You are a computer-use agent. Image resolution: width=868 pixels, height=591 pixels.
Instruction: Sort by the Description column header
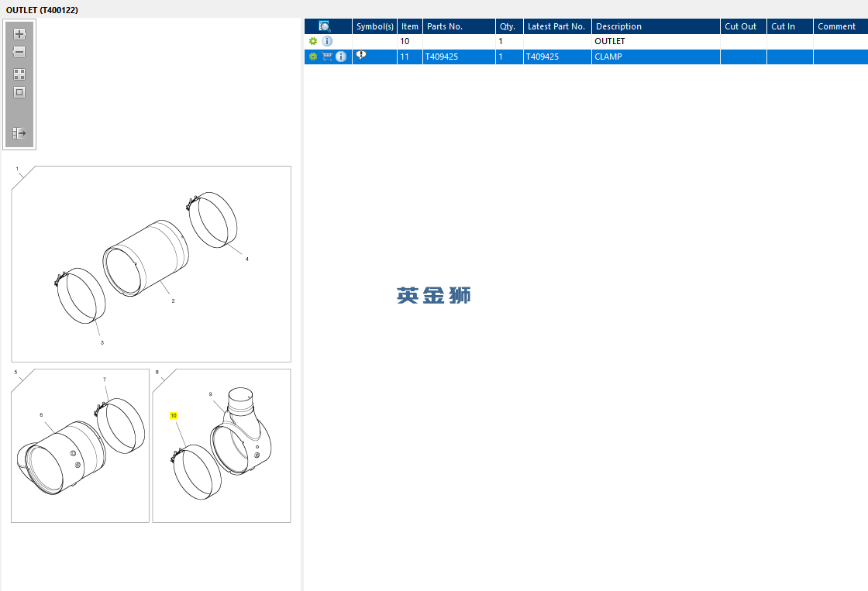coord(656,26)
